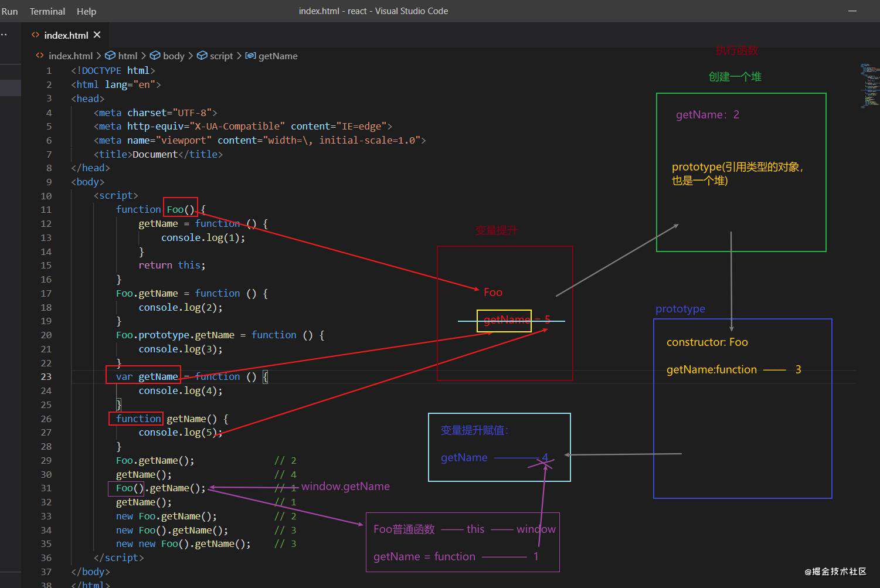Click the HTML file icon on index.html tab
This screenshot has height=588, width=880.
click(x=35, y=35)
